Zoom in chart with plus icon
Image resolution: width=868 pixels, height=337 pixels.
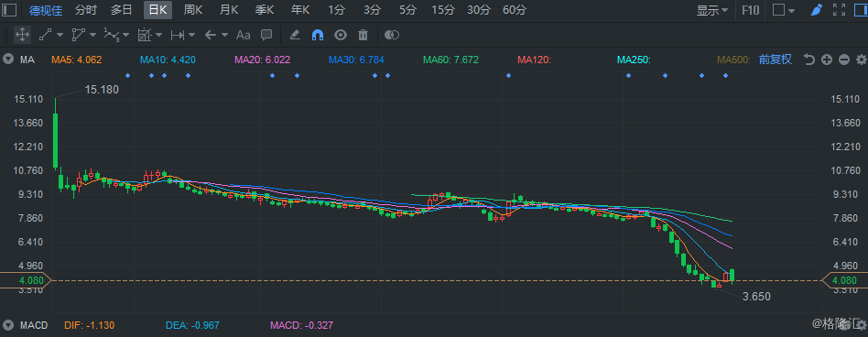(x=827, y=60)
